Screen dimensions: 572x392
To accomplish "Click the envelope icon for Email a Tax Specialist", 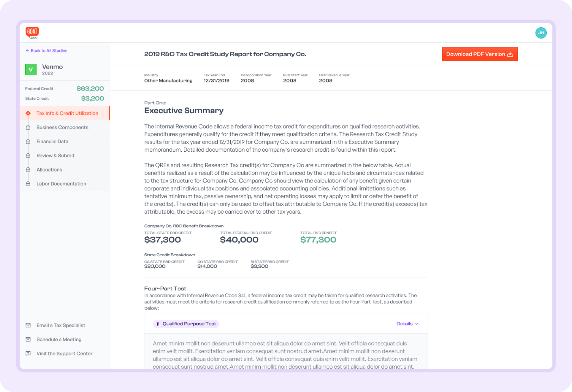I will click(x=28, y=325).
